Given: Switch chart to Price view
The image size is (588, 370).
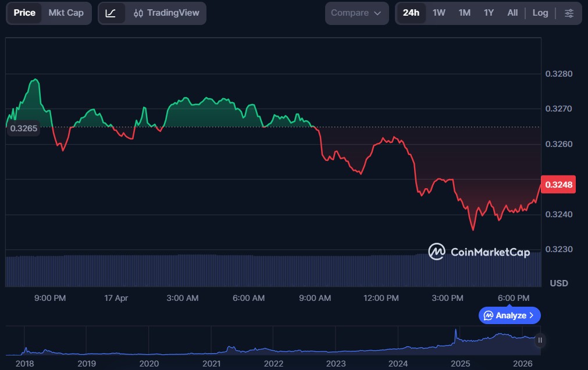Looking at the screenshot, I should (x=24, y=13).
